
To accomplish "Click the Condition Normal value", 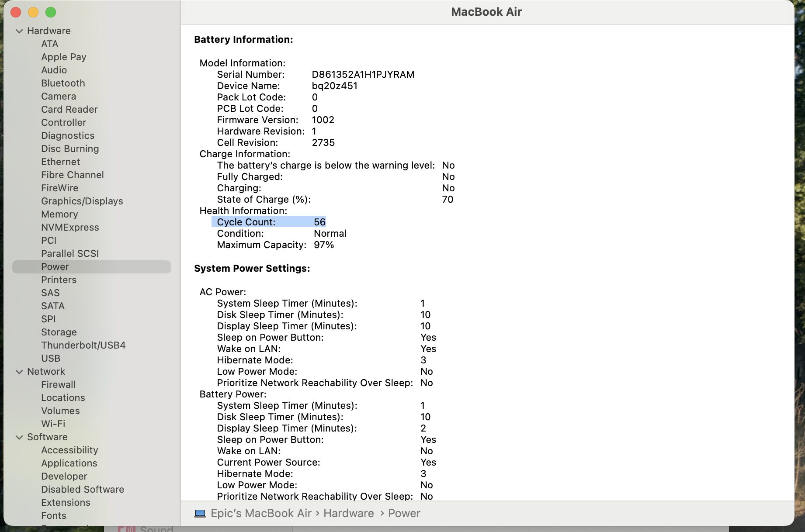I will click(330, 234).
